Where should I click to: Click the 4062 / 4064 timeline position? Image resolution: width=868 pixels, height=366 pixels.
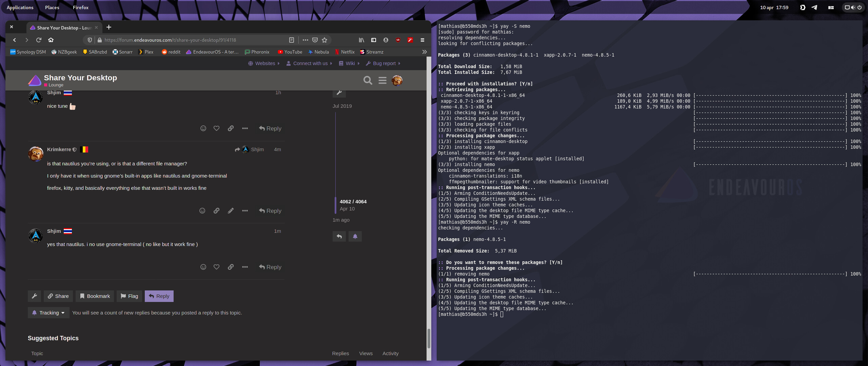[353, 202]
